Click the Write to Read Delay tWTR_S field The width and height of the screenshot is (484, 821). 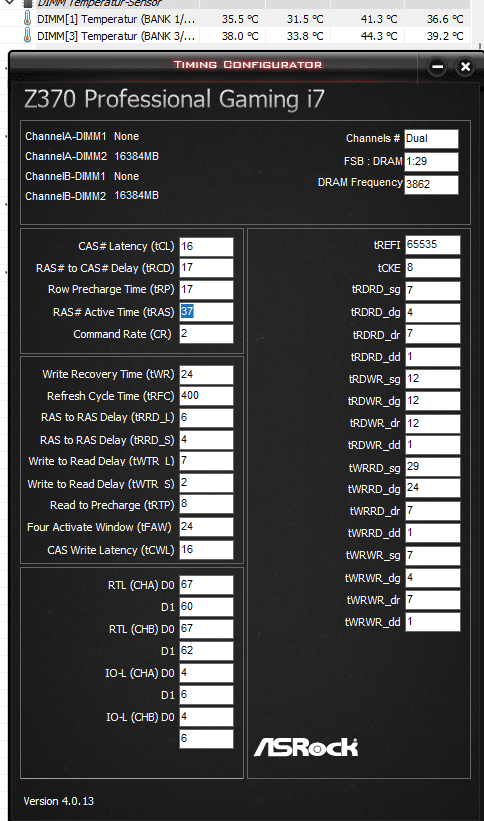pos(206,483)
